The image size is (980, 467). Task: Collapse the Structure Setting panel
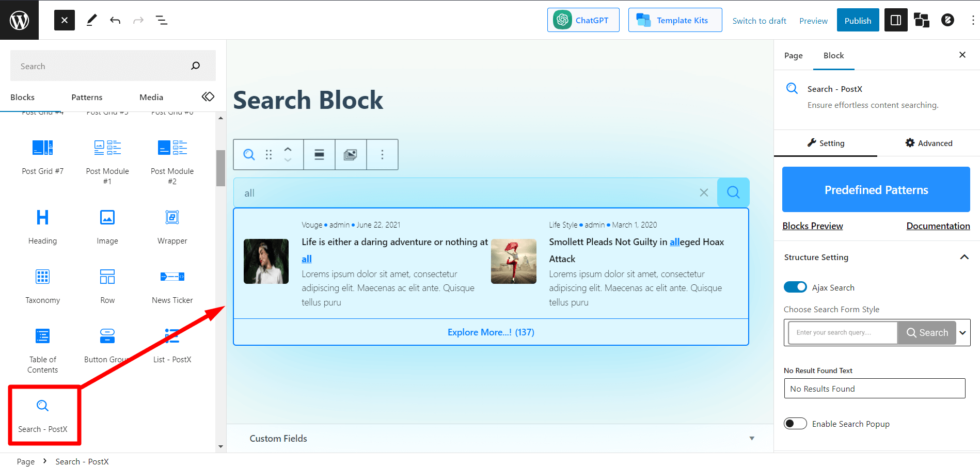[x=963, y=257]
